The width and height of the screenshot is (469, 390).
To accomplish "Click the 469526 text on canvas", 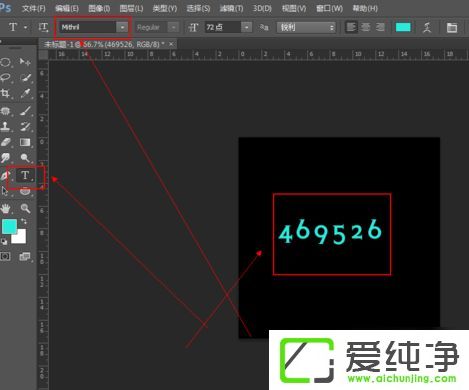I will 330,232.
